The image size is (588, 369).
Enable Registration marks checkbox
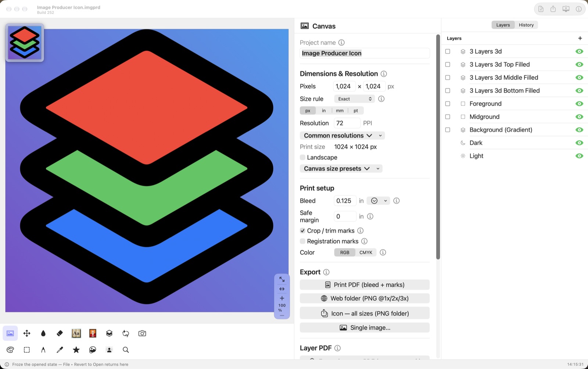[302, 241]
